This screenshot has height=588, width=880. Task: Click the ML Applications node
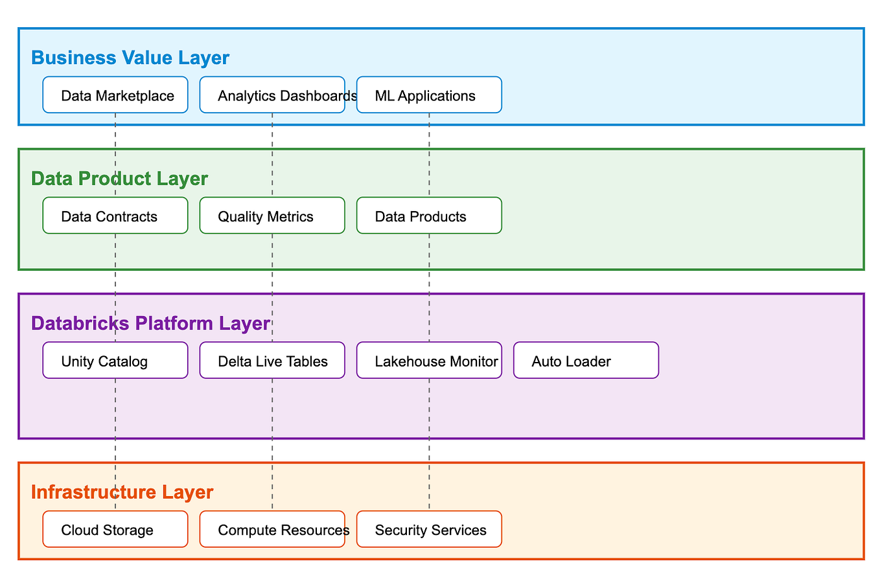(429, 95)
